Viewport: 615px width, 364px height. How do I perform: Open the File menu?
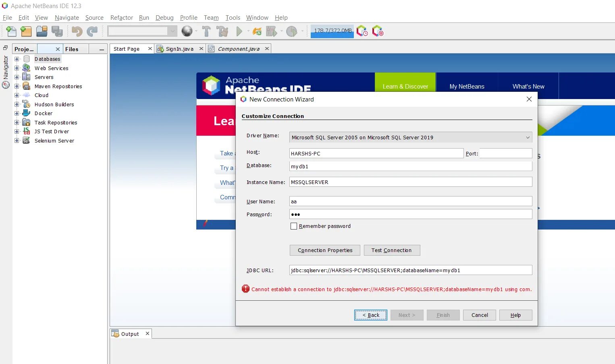7,18
